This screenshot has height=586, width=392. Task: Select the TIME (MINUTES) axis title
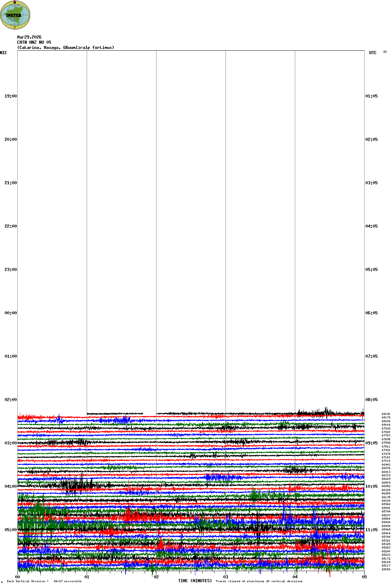195,581
